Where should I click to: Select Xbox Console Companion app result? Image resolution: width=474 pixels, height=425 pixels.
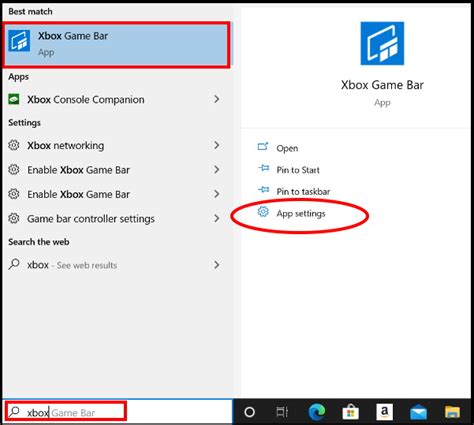116,99
